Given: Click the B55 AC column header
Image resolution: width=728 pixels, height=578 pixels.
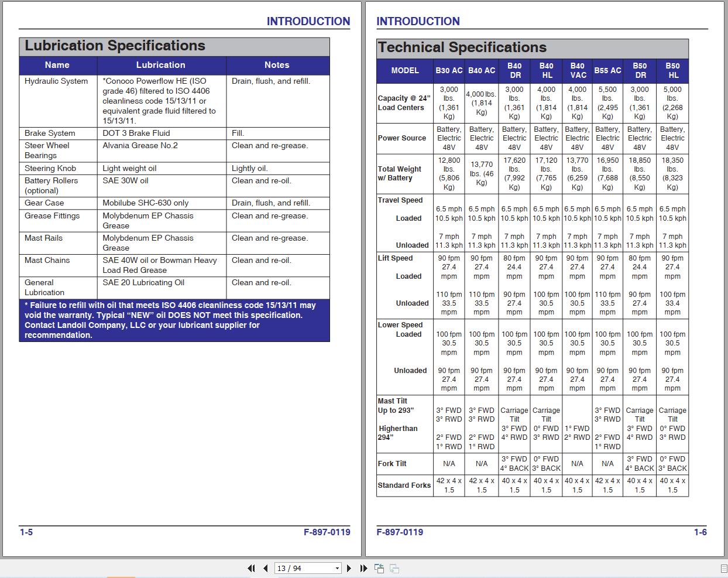Looking at the screenshot, I should (607, 70).
